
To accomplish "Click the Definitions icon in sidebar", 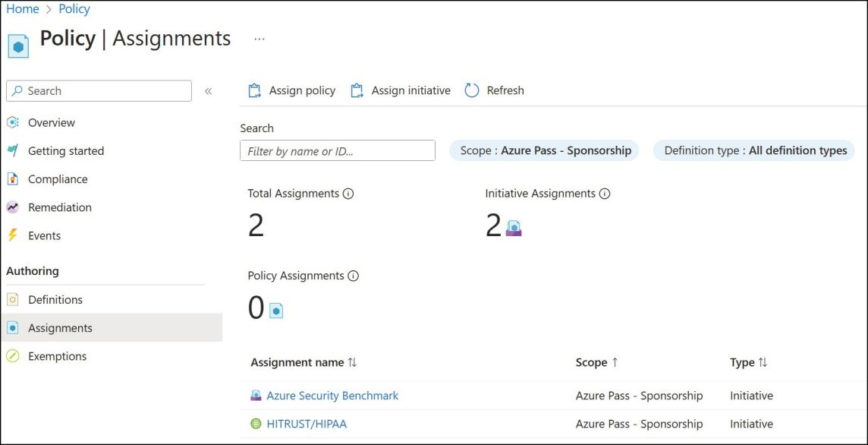I will pyautogui.click(x=13, y=299).
